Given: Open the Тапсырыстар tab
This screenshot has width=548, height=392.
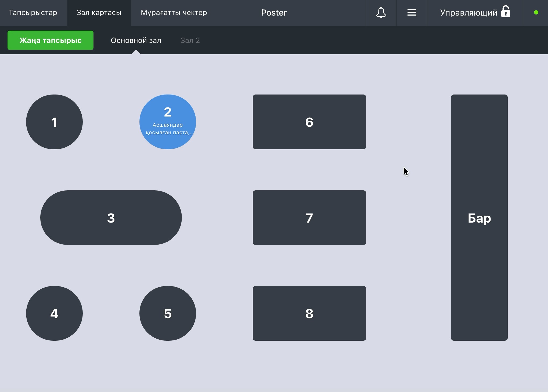Looking at the screenshot, I should [33, 13].
